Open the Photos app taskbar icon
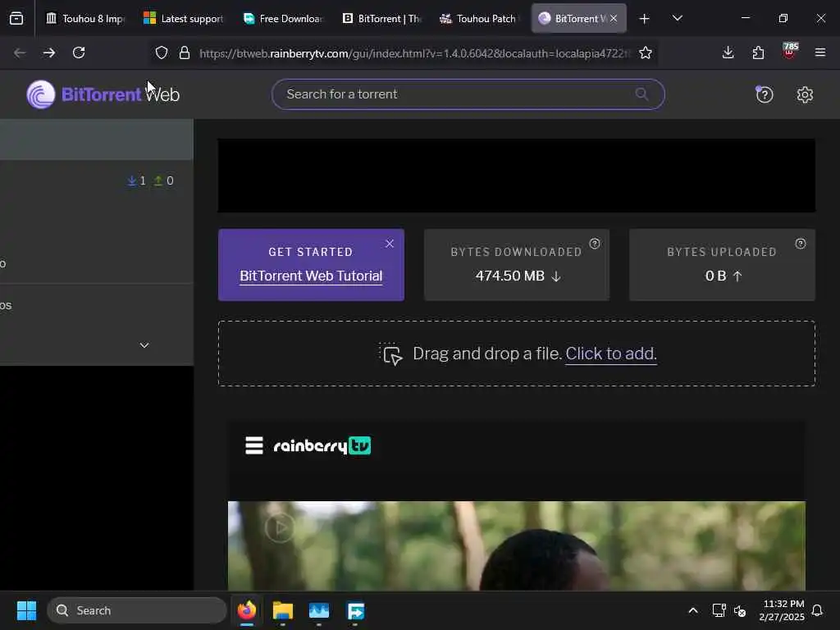 click(319, 610)
